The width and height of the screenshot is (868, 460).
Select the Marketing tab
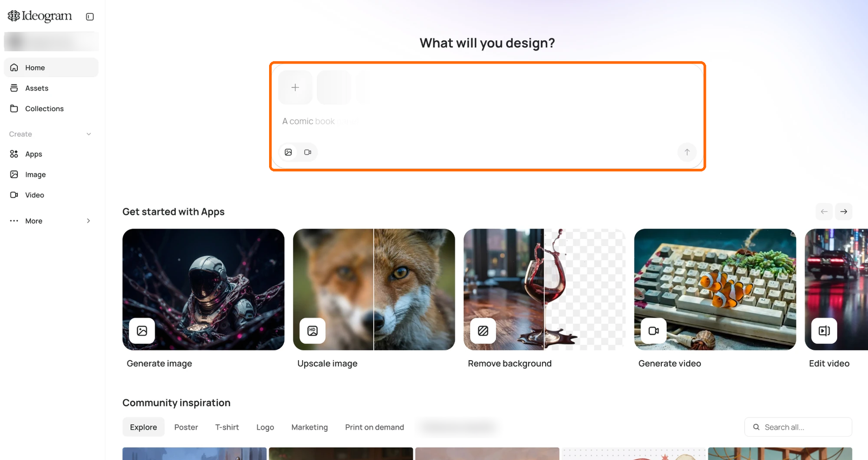click(310, 427)
